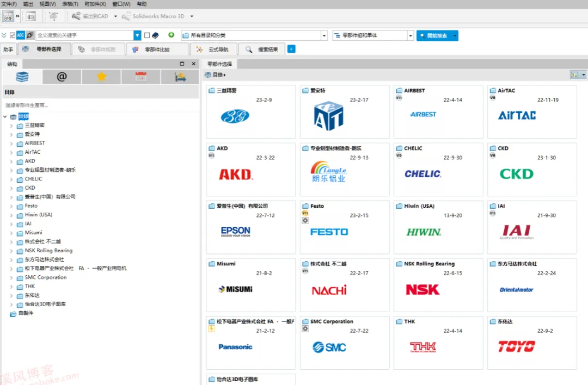The width and height of the screenshot is (588, 385).
Task: Click the magnifier search-mode icon
Action: [x=29, y=35]
